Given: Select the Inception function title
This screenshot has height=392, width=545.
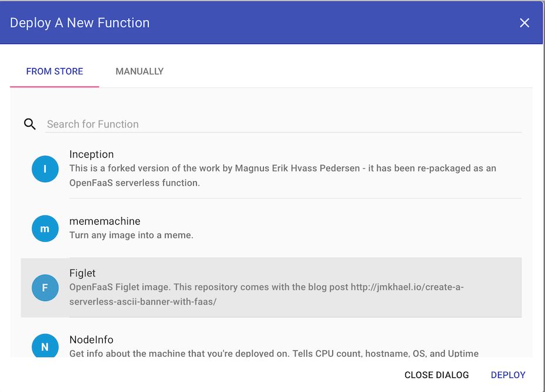Looking at the screenshot, I should 92,154.
